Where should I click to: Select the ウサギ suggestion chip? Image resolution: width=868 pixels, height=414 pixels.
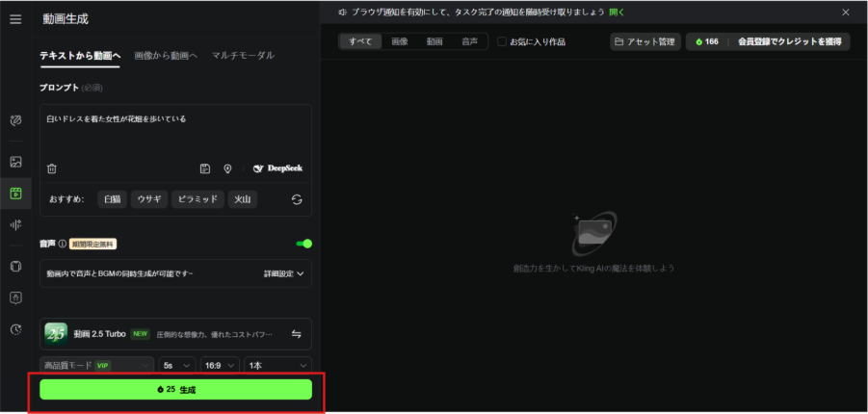point(149,200)
